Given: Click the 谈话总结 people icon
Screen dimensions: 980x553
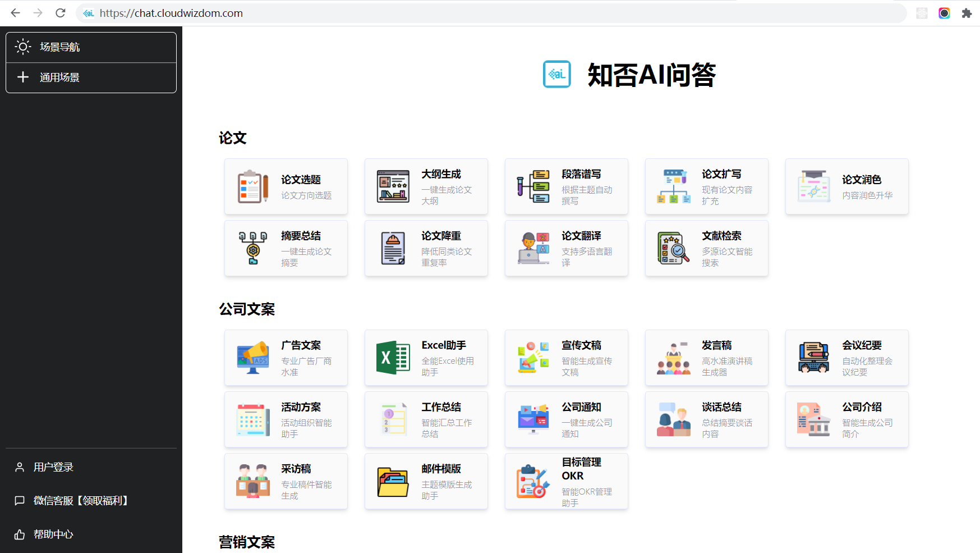Looking at the screenshot, I should [674, 419].
